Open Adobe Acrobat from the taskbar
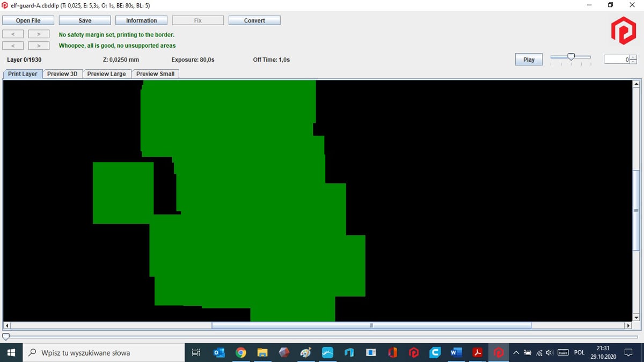 pyautogui.click(x=477, y=352)
